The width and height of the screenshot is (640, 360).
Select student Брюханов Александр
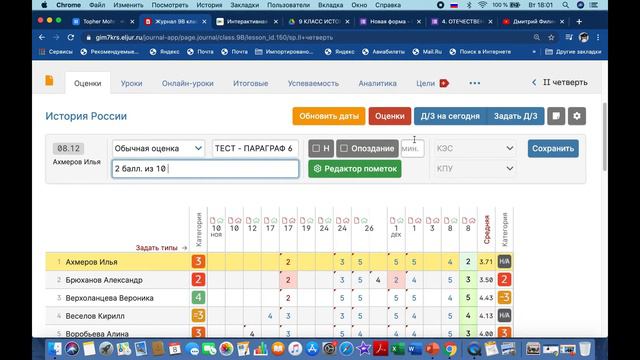pos(104,280)
